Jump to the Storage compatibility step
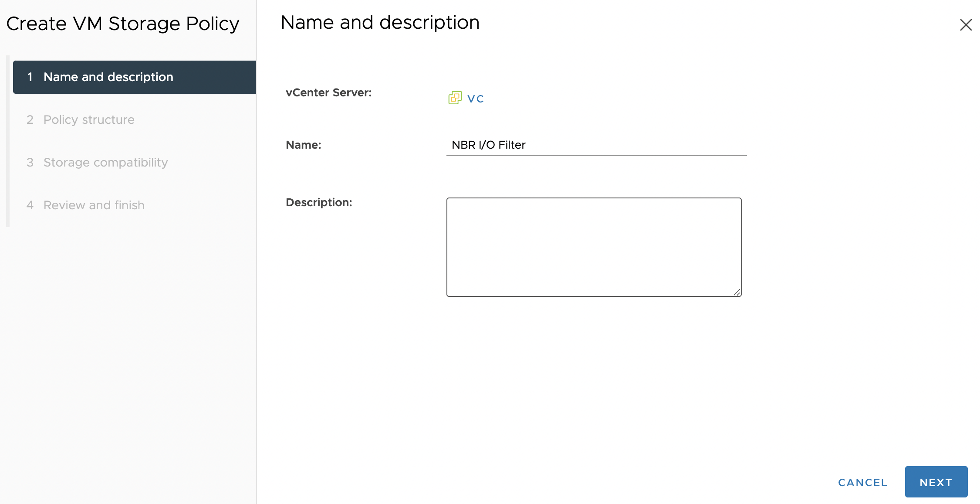The image size is (980, 504). tap(105, 162)
